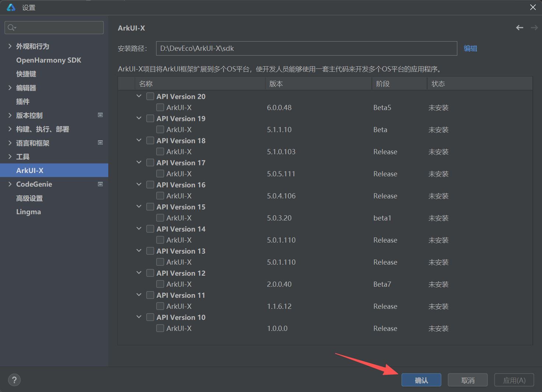542x392 pixels.
Task: Expand the 外观和行为 settings category
Action: coord(10,46)
